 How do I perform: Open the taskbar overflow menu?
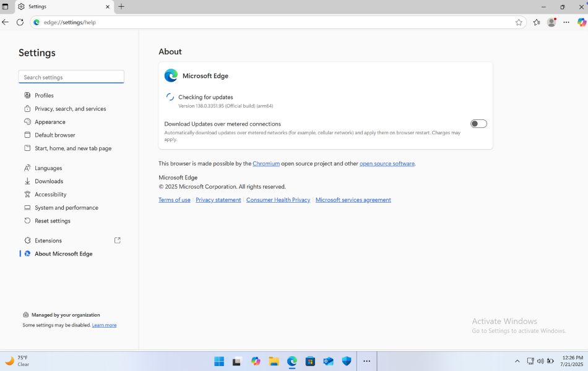pyautogui.click(x=366, y=361)
